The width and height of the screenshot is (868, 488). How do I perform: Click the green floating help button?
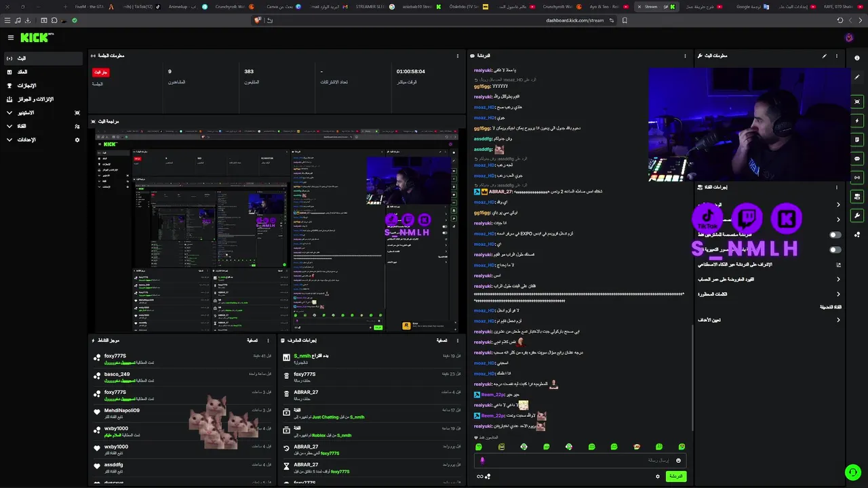coord(852,472)
